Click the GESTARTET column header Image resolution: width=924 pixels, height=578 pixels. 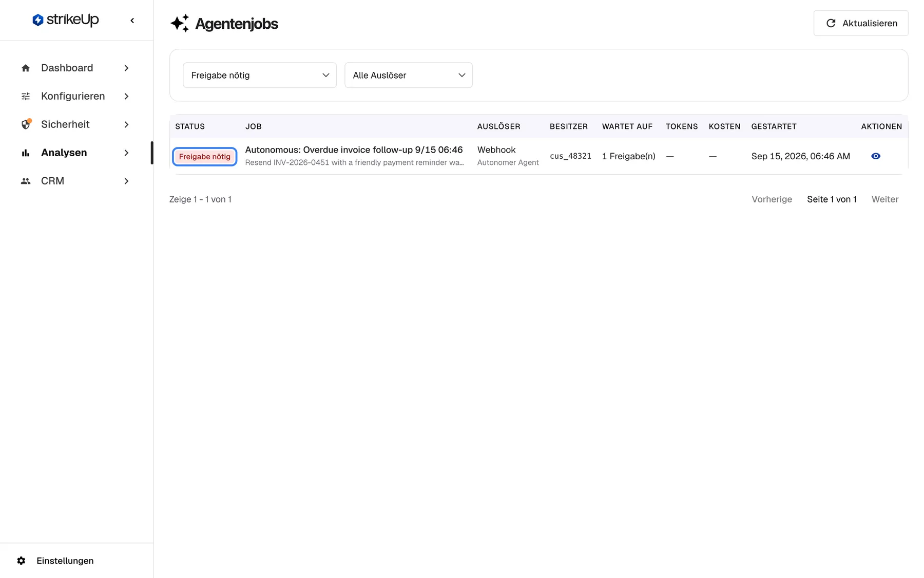coord(774,126)
